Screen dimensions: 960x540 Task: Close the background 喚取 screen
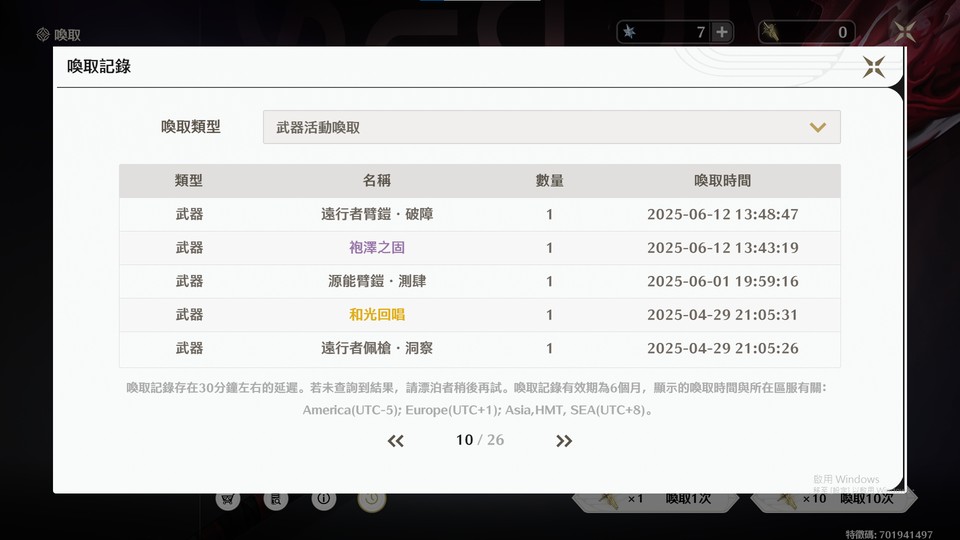(x=904, y=32)
